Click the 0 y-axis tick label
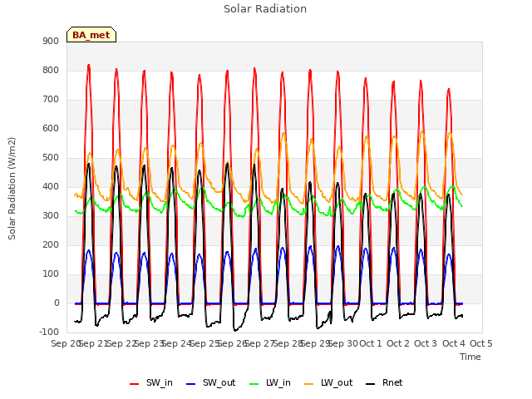 click(x=57, y=303)
